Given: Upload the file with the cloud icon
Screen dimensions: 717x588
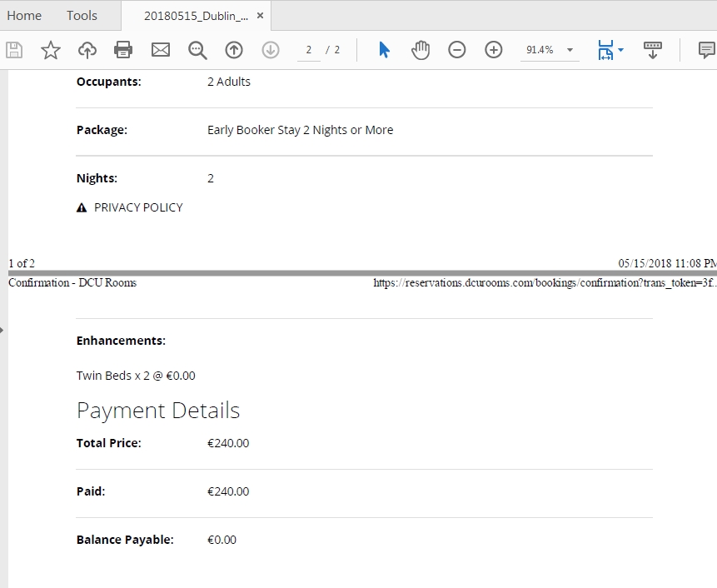Looking at the screenshot, I should coord(87,50).
